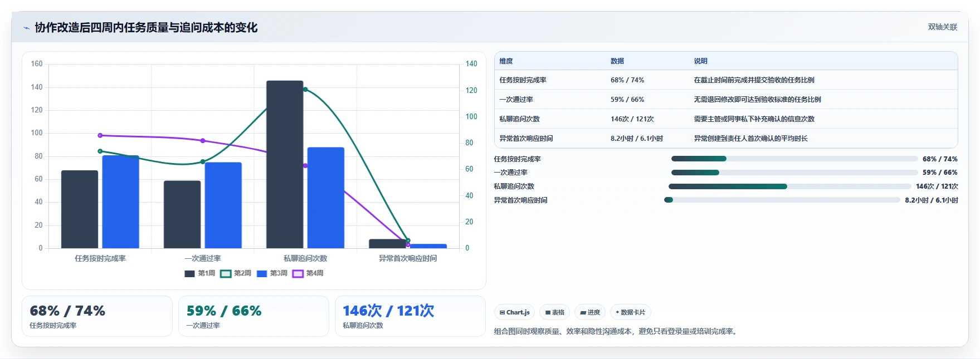Click the dark bar for 一次通过率
980x359 pixels.
182,214
